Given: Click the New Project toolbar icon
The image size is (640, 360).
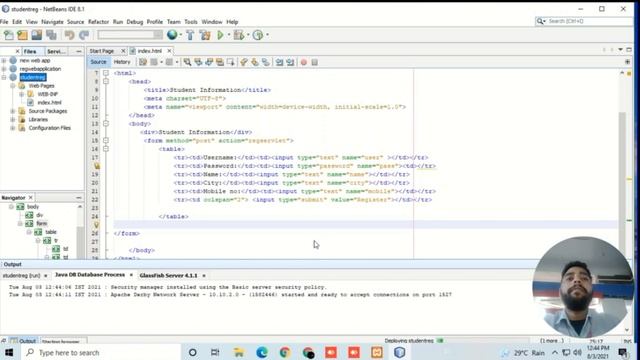Looking at the screenshot, I should point(22,35).
